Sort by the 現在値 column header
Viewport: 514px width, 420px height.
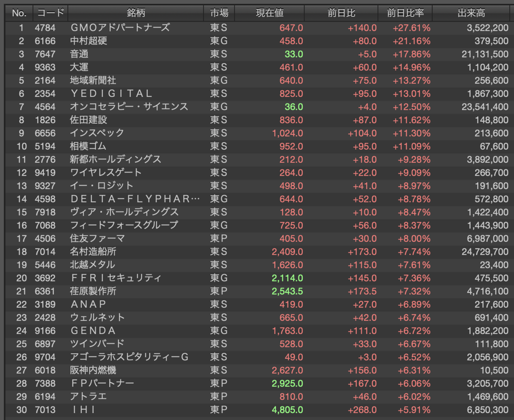coord(270,13)
